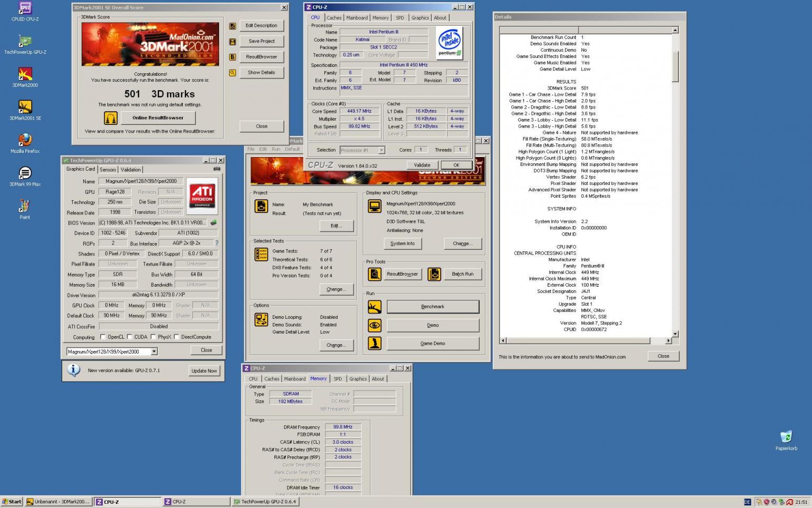Click magnifier icon beside Show Details

[232, 73]
